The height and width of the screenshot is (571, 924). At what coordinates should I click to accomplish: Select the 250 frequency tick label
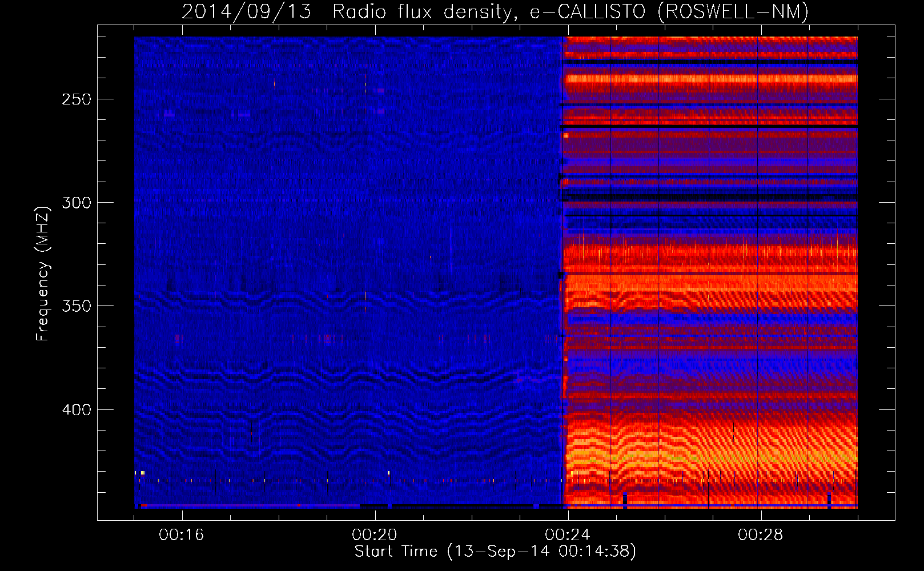[x=77, y=99]
